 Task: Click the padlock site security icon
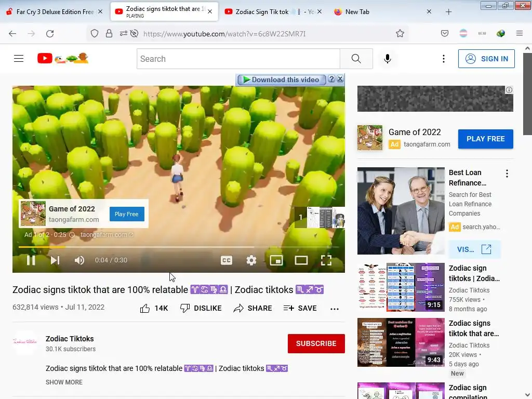(109, 34)
